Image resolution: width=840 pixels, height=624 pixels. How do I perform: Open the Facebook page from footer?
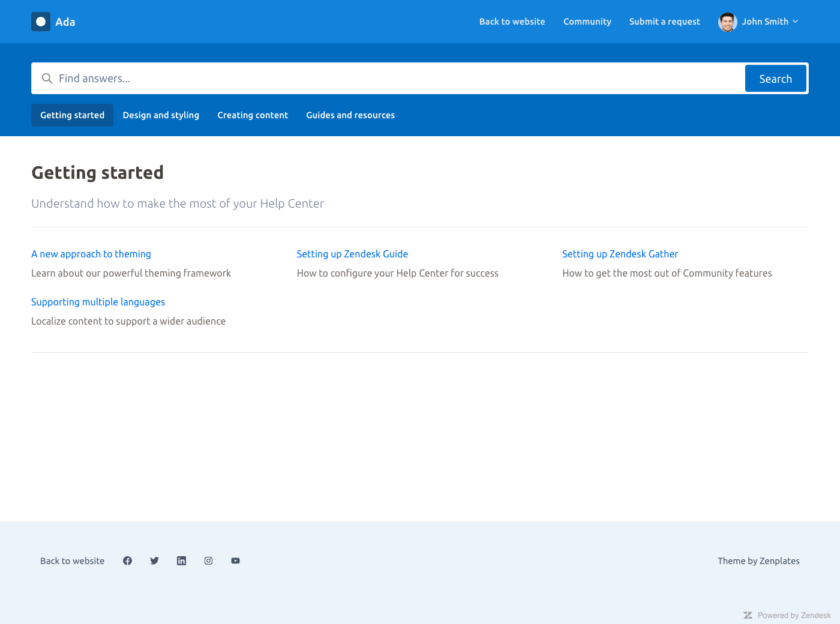(127, 560)
